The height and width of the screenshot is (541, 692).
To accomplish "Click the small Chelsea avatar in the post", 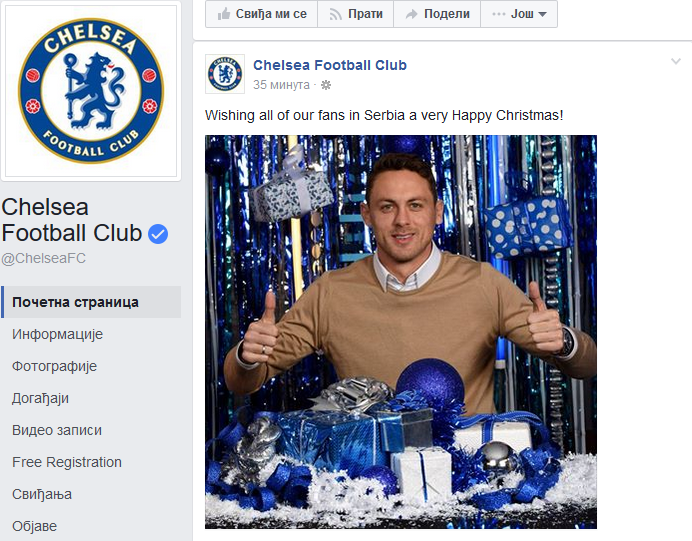I will tap(225, 74).
